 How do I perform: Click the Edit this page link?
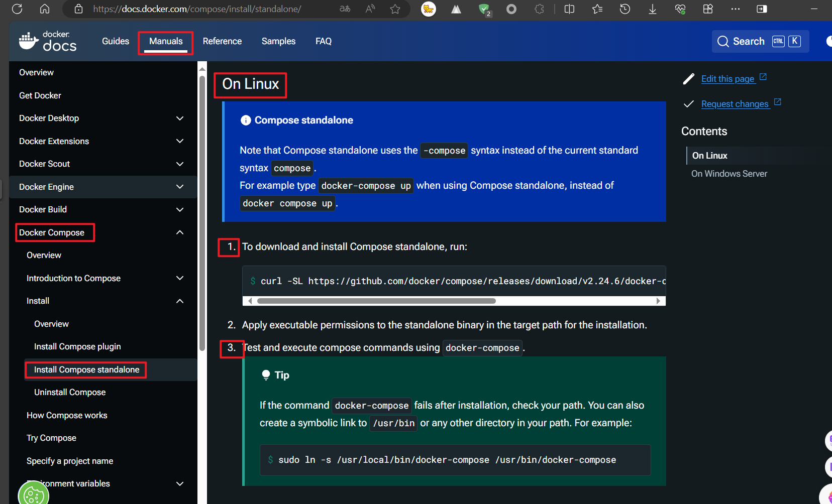[727, 79]
